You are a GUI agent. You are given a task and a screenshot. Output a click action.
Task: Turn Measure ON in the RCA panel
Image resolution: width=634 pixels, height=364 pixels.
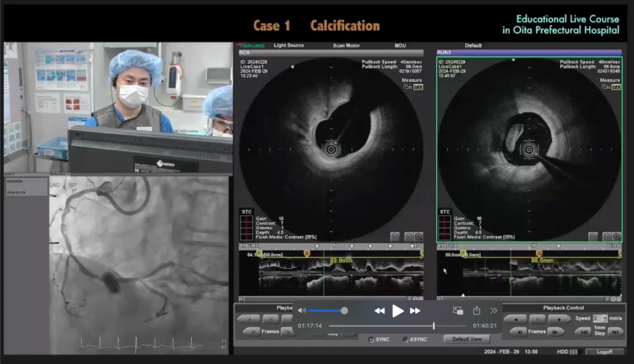(408, 87)
